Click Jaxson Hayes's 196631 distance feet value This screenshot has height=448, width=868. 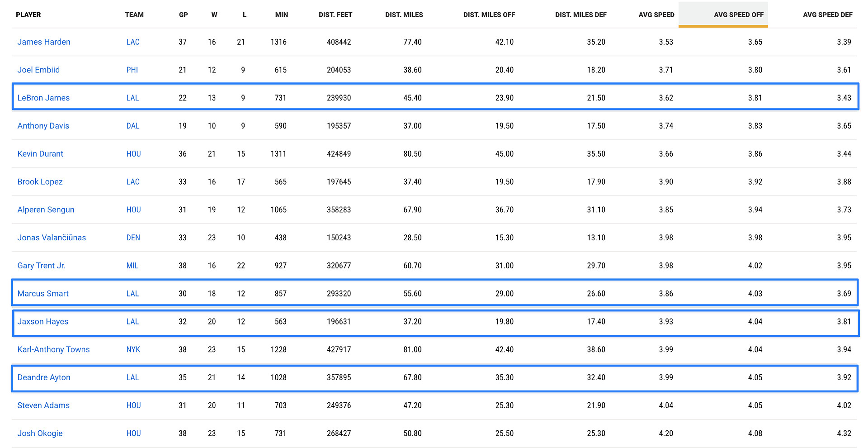tap(339, 322)
